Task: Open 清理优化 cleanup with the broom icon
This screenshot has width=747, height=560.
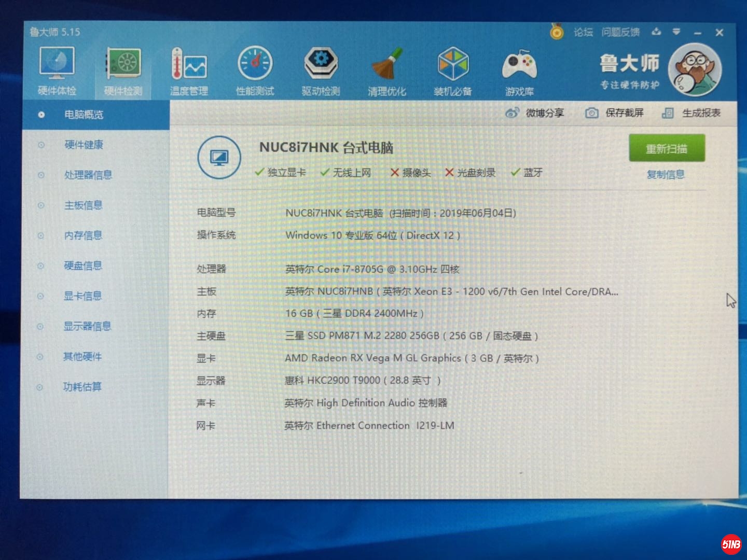Action: point(387,70)
